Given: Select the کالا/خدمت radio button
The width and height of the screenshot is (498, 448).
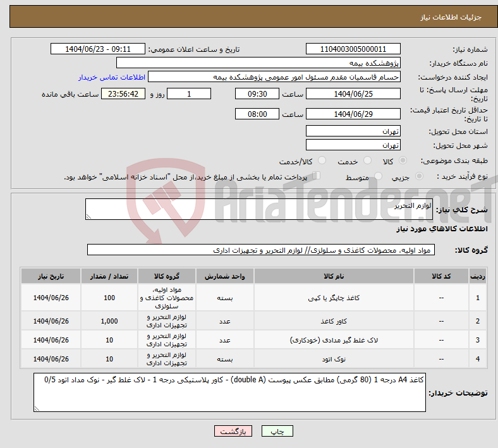Looking at the screenshot, I should pos(322,160).
